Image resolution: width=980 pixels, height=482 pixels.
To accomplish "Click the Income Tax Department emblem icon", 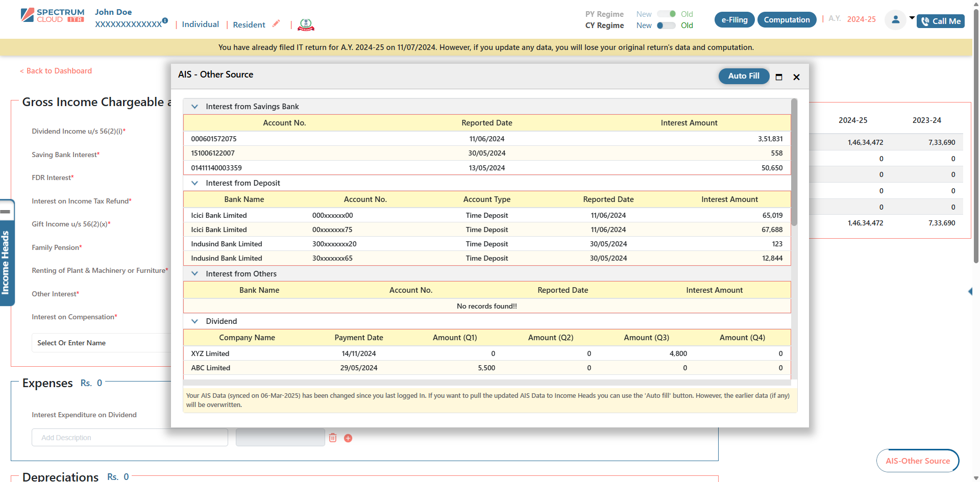I will [x=306, y=24].
